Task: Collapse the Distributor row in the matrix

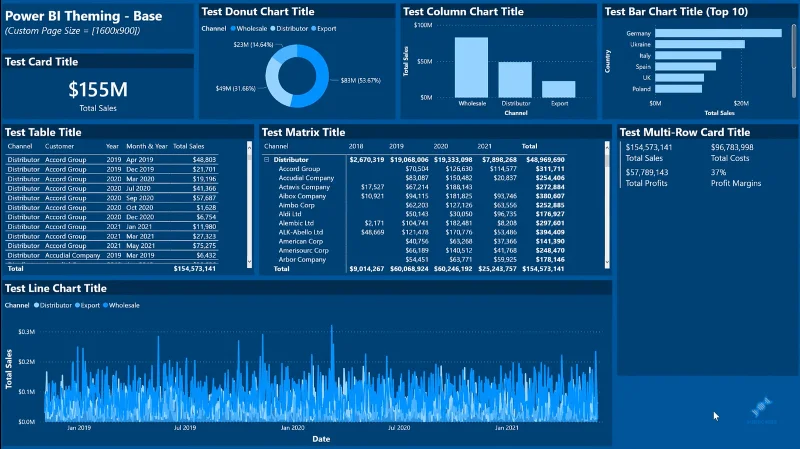Action: click(x=266, y=160)
